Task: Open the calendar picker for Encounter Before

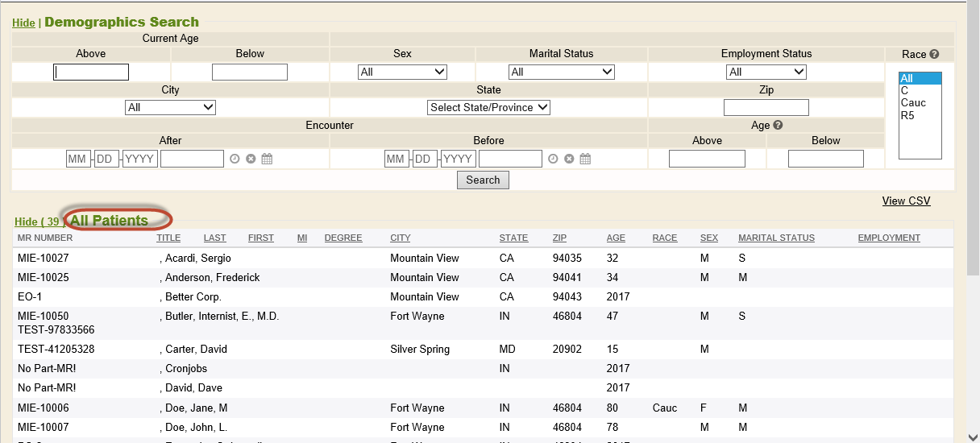Action: click(x=585, y=159)
